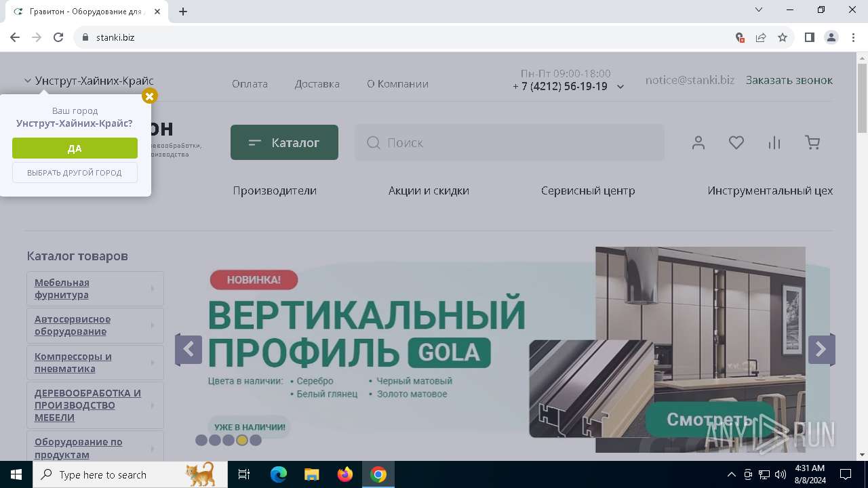Open Сервисный центр menu item
The width and height of the screenshot is (868, 488).
pos(588,190)
